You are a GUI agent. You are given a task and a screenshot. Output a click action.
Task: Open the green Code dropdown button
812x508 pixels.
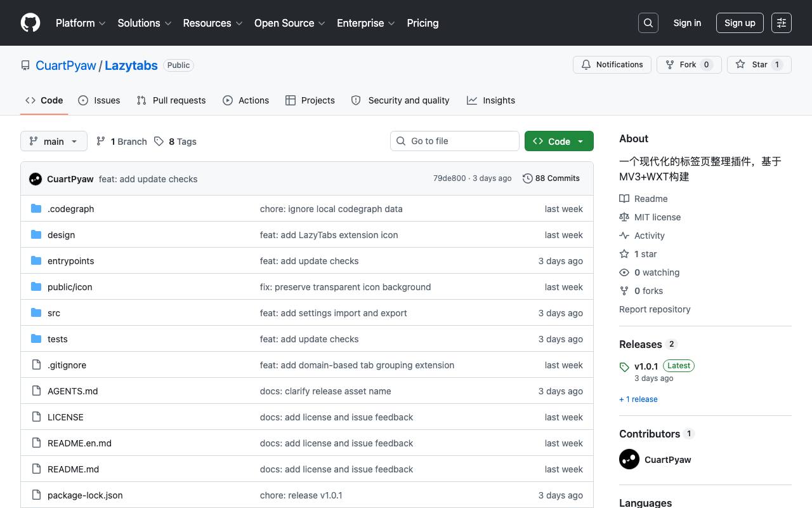tap(559, 141)
